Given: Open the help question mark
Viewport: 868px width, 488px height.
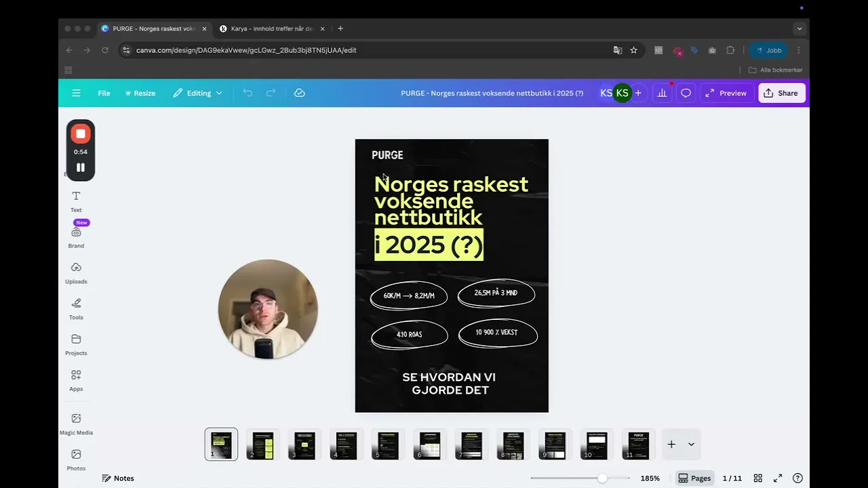Looking at the screenshot, I should 797,479.
